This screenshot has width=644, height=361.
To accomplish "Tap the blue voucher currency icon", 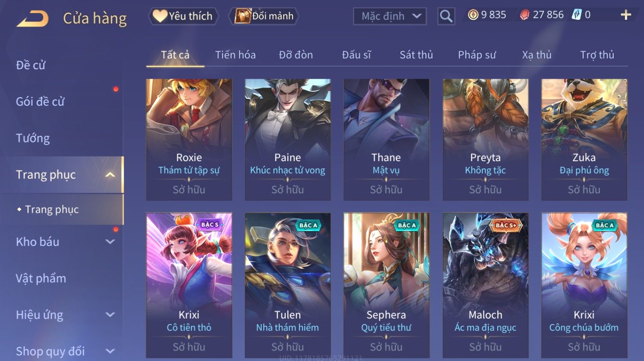I will point(577,15).
